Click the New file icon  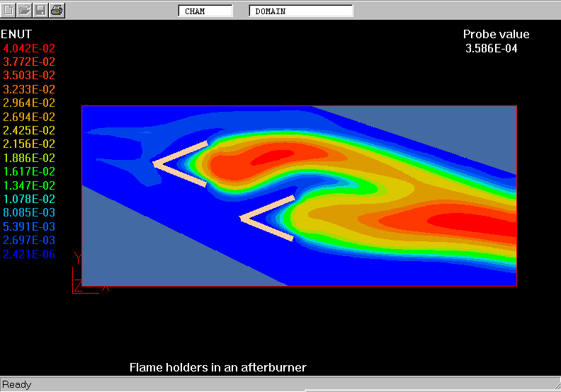[x=8, y=10]
